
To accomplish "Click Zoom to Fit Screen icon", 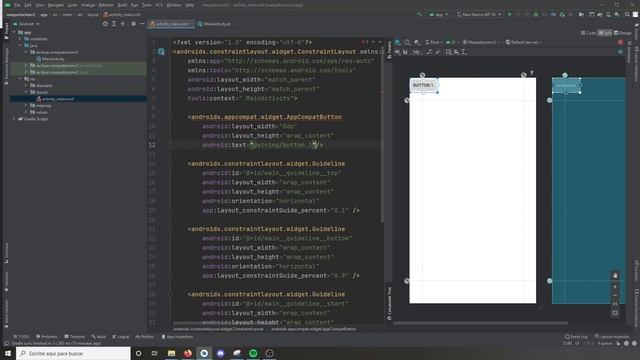I will coord(615,313).
